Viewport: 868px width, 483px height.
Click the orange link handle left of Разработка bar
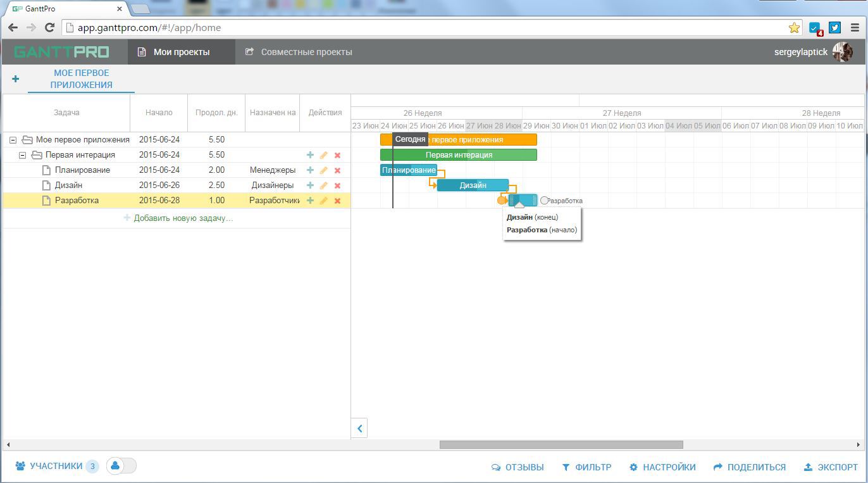[x=502, y=201]
